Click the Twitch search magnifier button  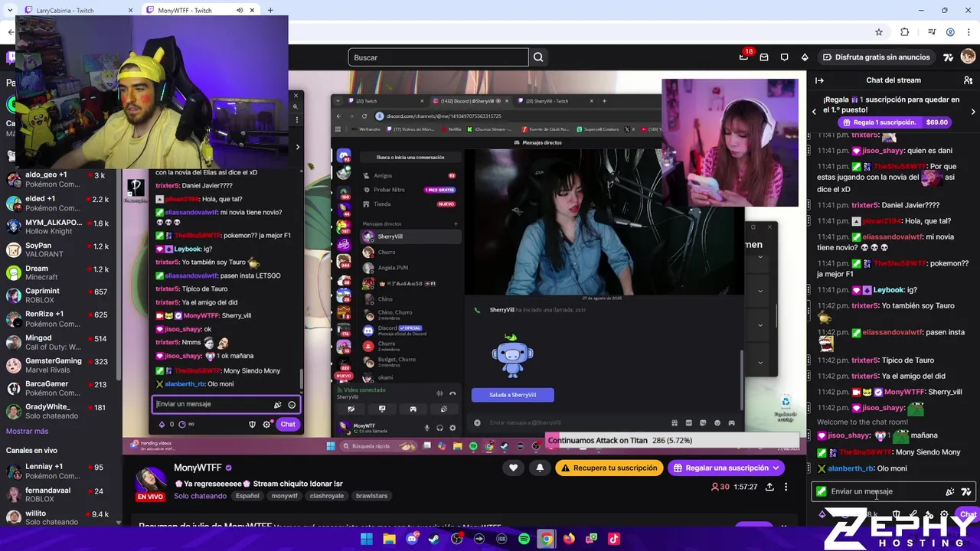point(538,57)
